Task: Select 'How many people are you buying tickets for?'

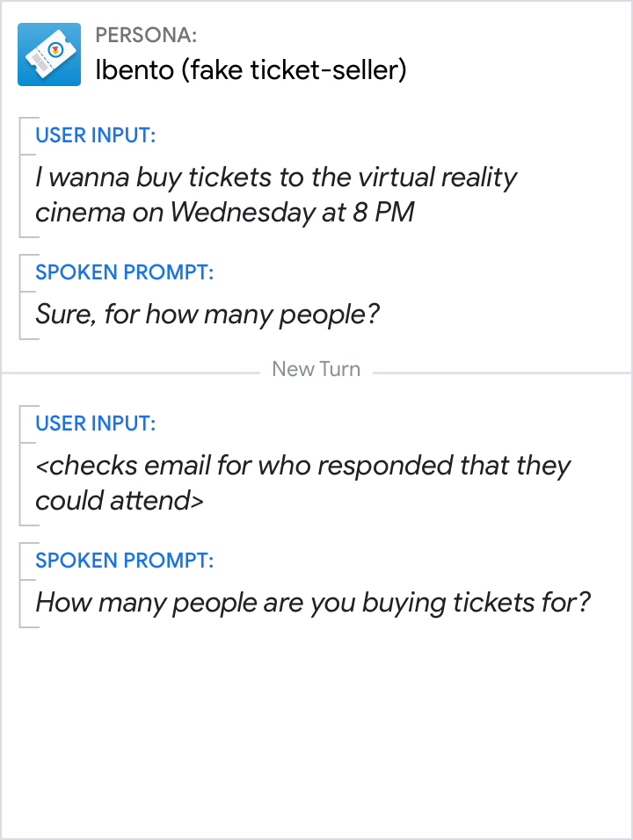Action: point(312,603)
